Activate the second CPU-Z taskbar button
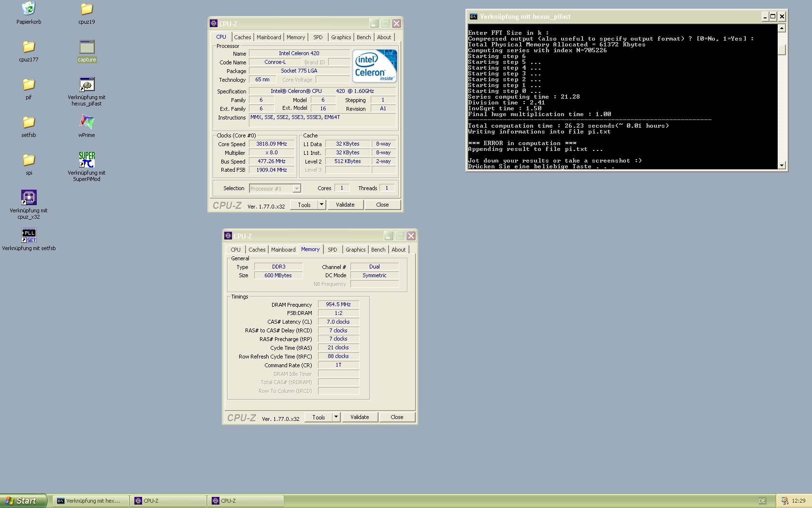The image size is (812, 508). coord(246,501)
